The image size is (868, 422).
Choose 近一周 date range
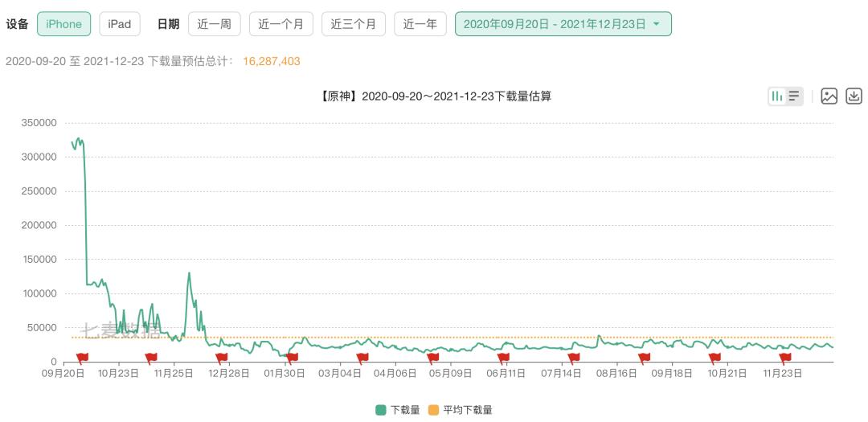click(215, 24)
